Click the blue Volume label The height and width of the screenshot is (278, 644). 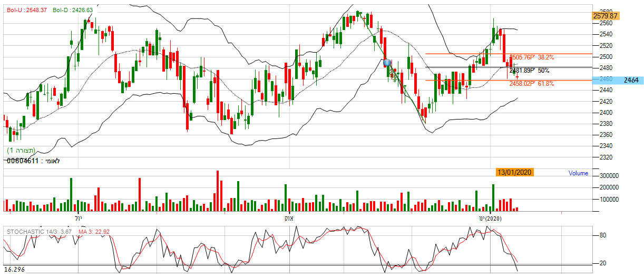point(578,173)
